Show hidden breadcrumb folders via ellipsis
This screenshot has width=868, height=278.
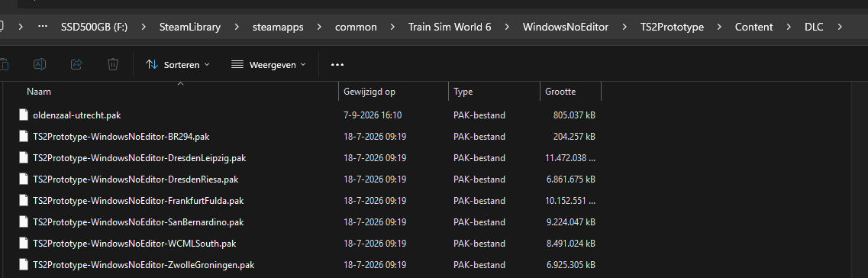43,27
